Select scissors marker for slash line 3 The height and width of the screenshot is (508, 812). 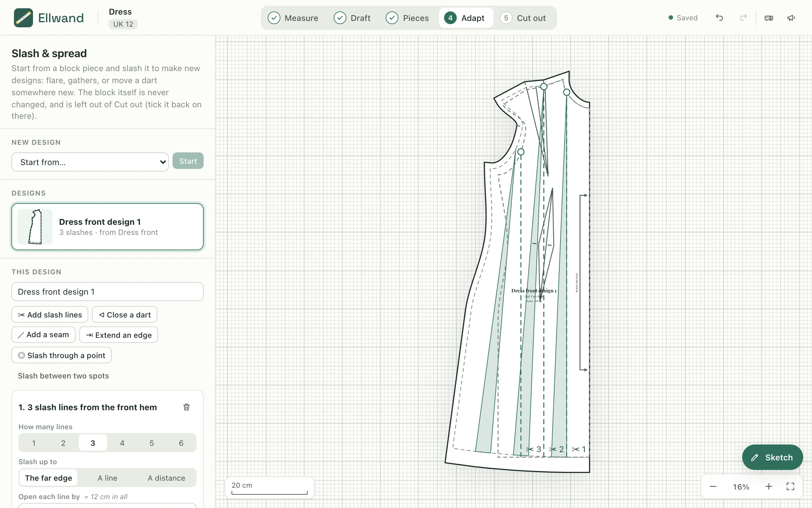pyautogui.click(x=534, y=449)
